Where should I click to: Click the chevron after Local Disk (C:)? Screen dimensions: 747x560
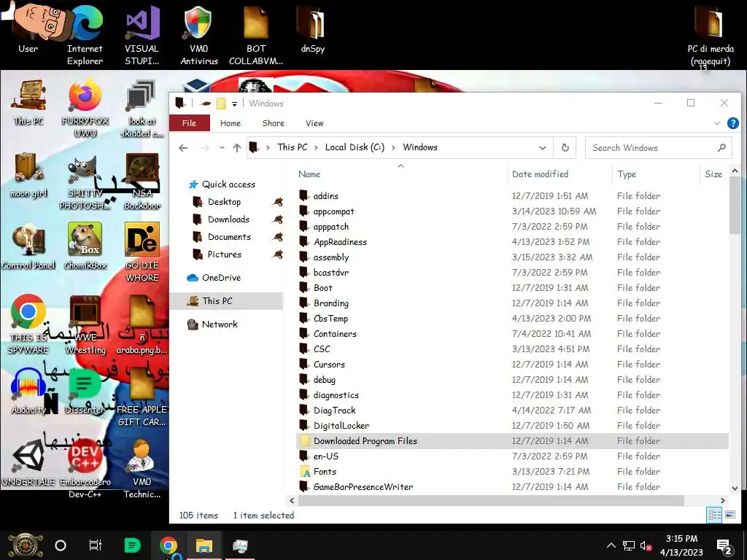393,147
